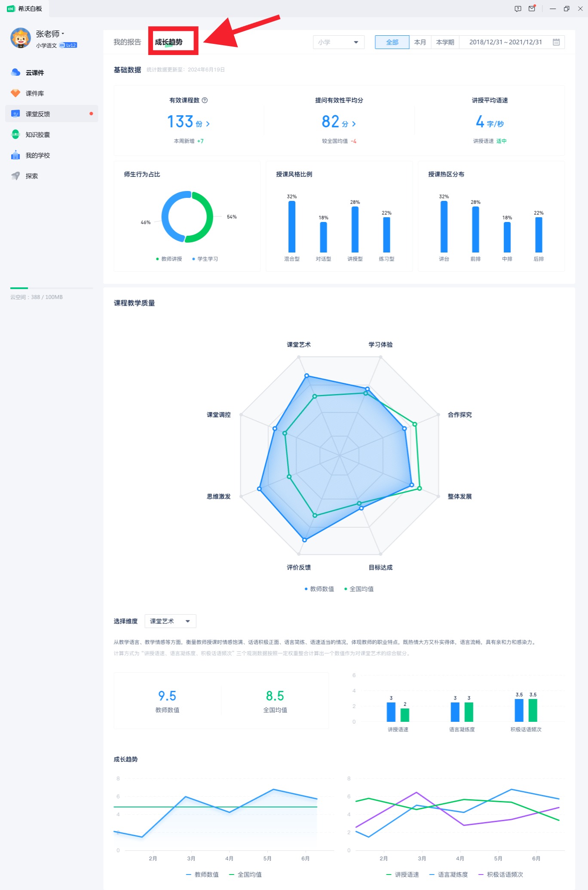Click the 有效课程数 help question icon
Screen dimensions: 588x890
pyautogui.click(x=205, y=100)
